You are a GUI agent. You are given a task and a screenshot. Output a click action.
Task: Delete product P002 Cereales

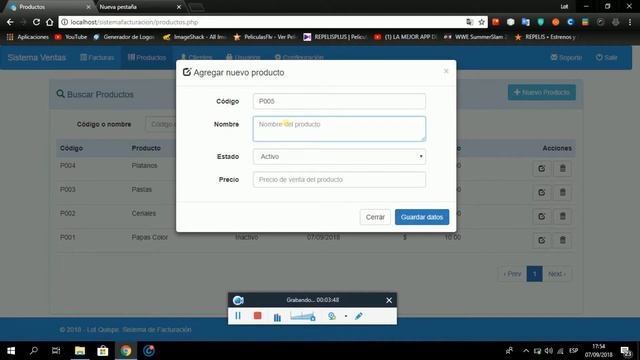tap(562, 216)
